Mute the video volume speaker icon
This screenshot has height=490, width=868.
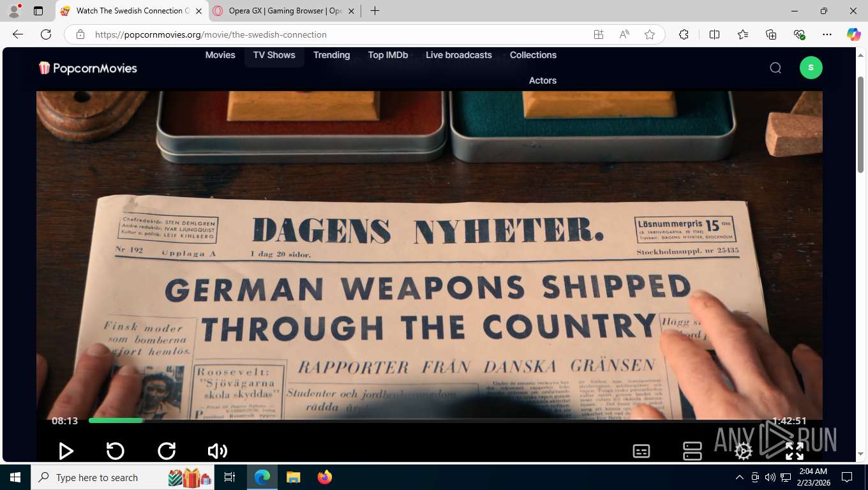point(218,451)
